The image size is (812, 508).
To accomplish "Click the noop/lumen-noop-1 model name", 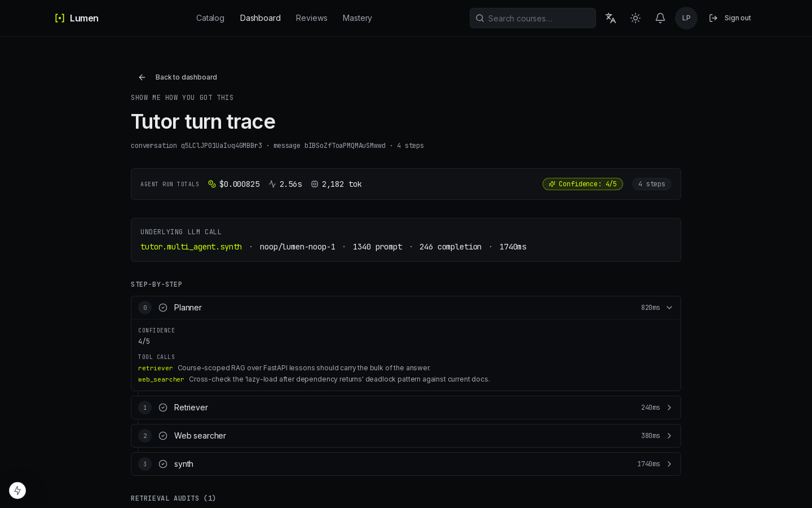I will click(x=298, y=247).
